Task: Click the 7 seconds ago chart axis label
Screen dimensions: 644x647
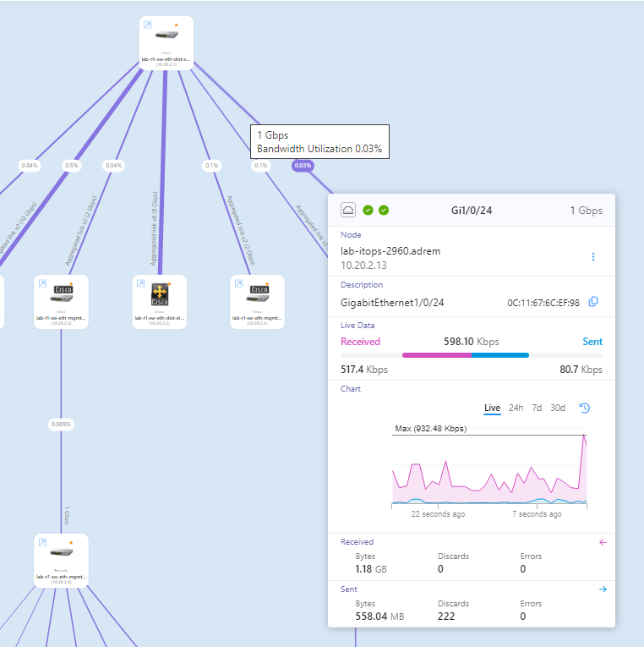Action: 537,514
